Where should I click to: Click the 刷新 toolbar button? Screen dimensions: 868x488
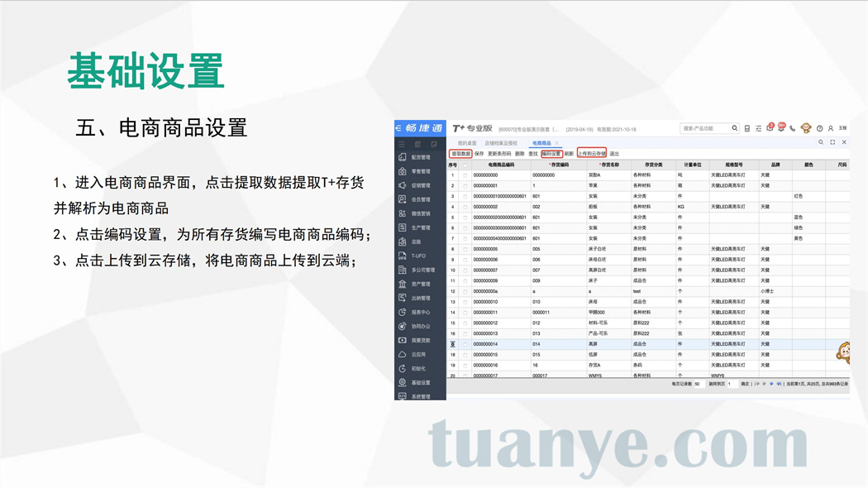point(569,154)
